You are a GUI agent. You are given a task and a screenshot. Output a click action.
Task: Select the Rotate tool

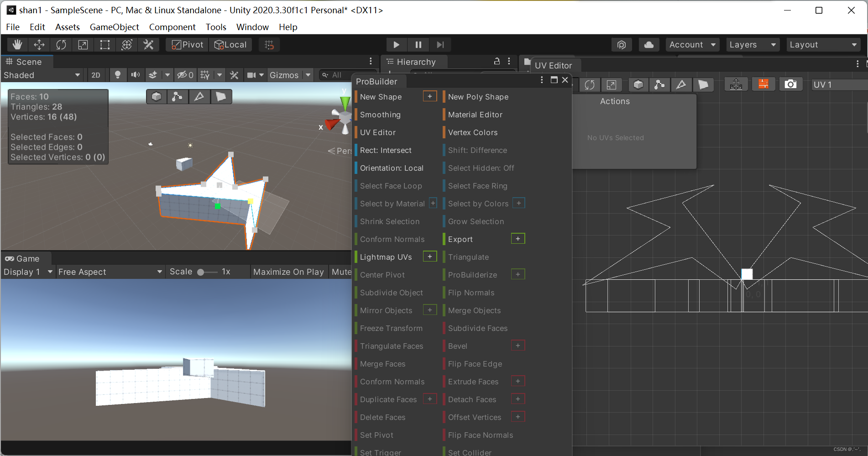[x=61, y=44]
